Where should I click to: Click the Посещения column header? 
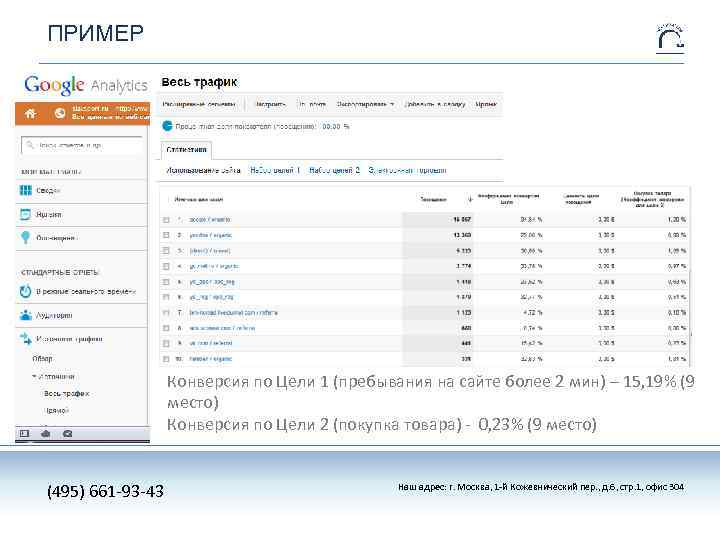434,199
